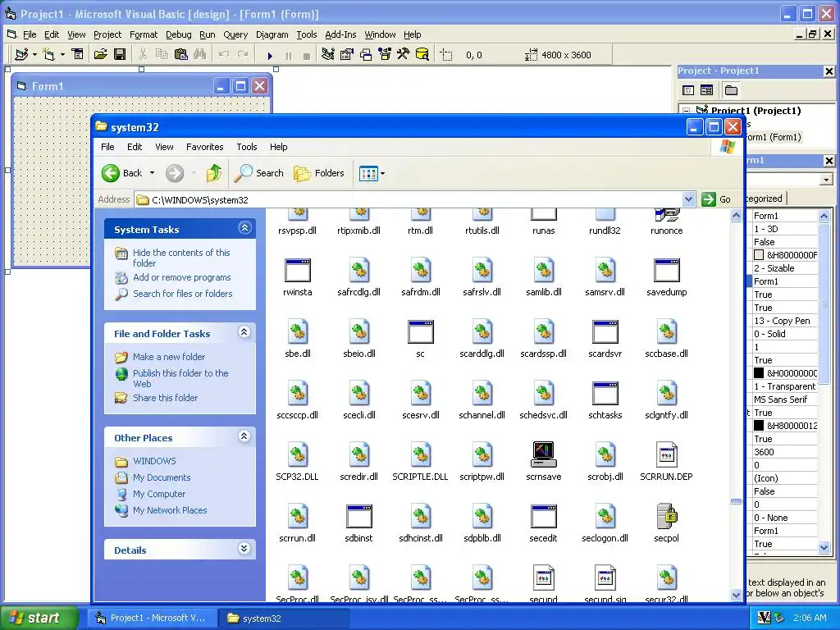The height and width of the screenshot is (630, 840).
Task: Click the &H8000000F color swatch property
Action: click(x=759, y=255)
